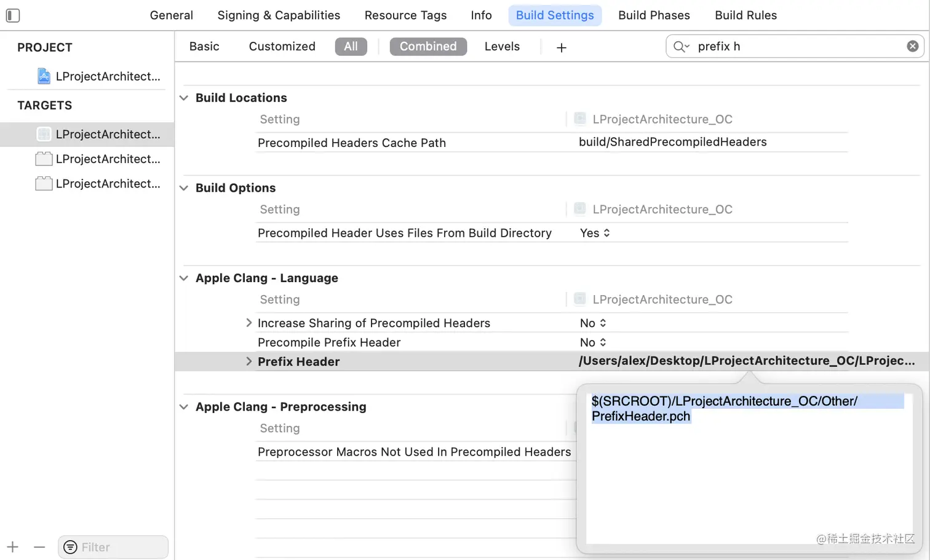Collapse Apple Clang - Language section
This screenshot has height=560, width=930.
[184, 278]
